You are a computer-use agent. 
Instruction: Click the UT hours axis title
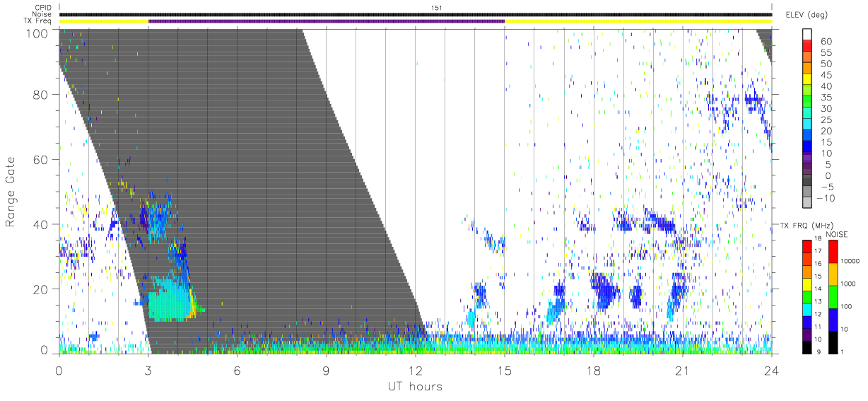pyautogui.click(x=415, y=387)
